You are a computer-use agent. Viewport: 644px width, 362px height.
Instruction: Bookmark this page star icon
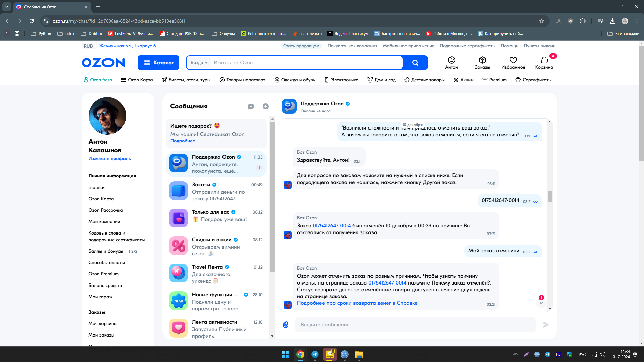(x=541, y=21)
